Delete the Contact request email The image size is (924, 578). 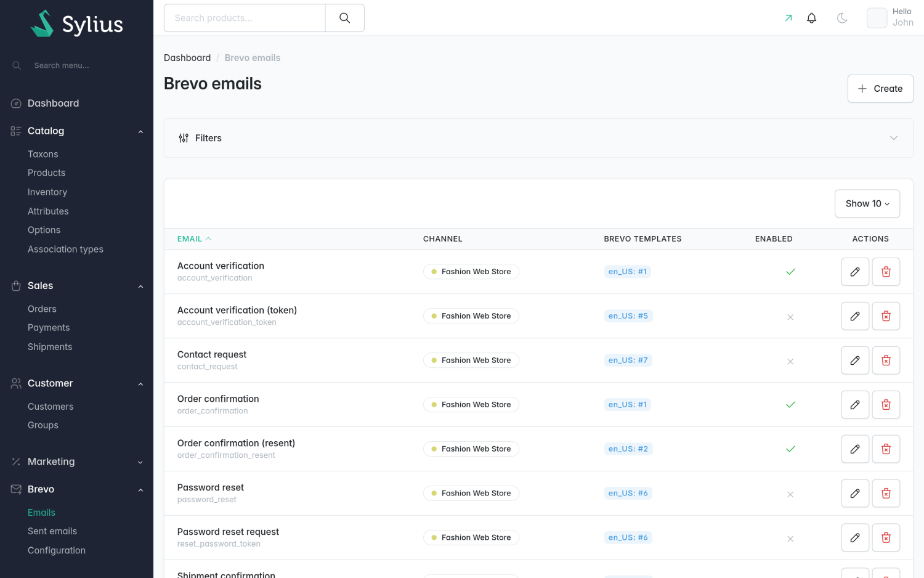coord(886,360)
